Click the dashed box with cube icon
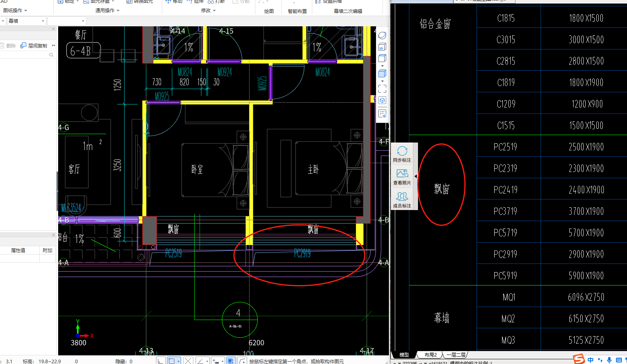Screen dimensions: 627x364 tap(382, 101)
